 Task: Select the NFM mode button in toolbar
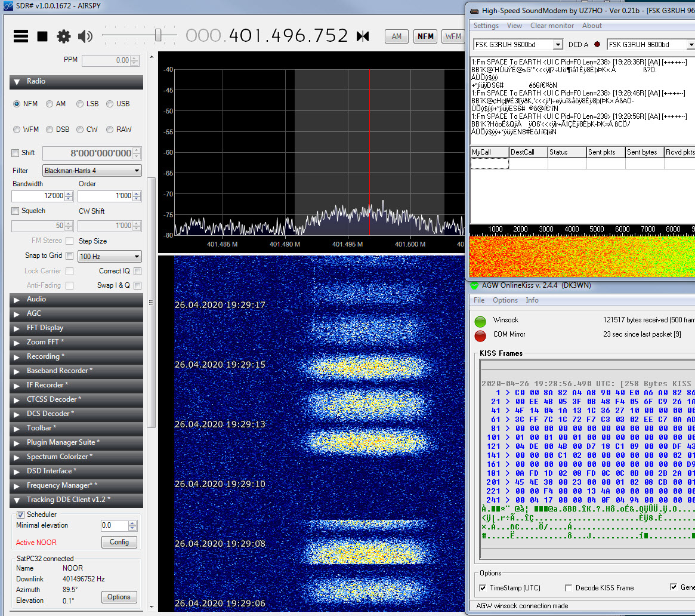(425, 36)
